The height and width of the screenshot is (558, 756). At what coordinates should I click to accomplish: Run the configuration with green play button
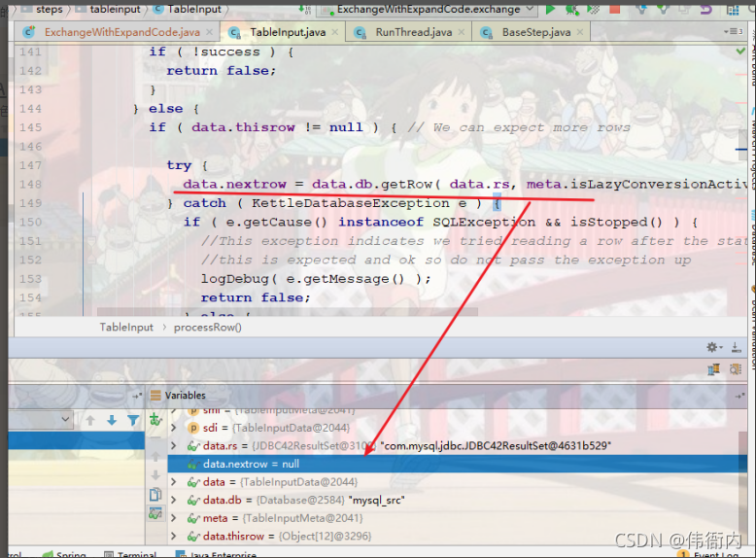pos(550,9)
